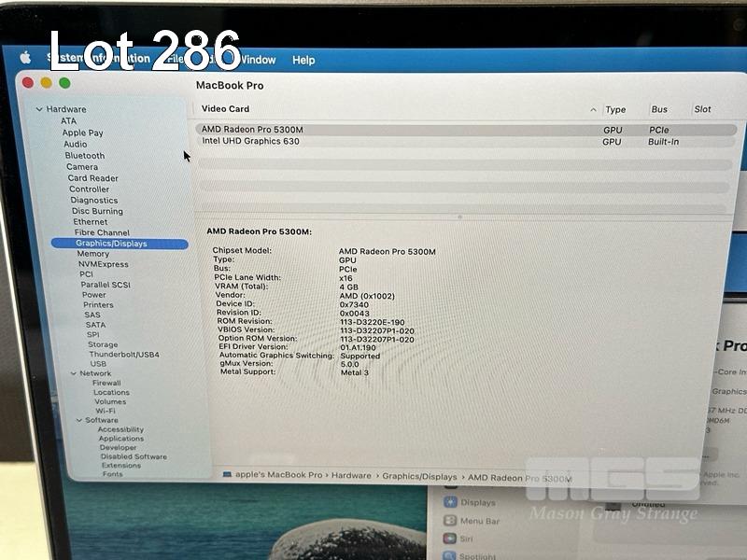The height and width of the screenshot is (560, 747).
Task: Click the Menu Bar settings icon
Action: (x=450, y=521)
